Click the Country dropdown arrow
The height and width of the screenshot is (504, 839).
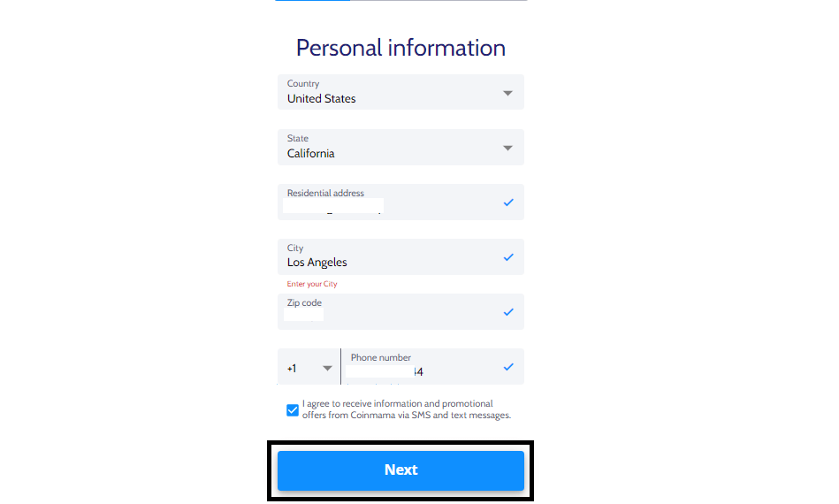click(x=507, y=94)
